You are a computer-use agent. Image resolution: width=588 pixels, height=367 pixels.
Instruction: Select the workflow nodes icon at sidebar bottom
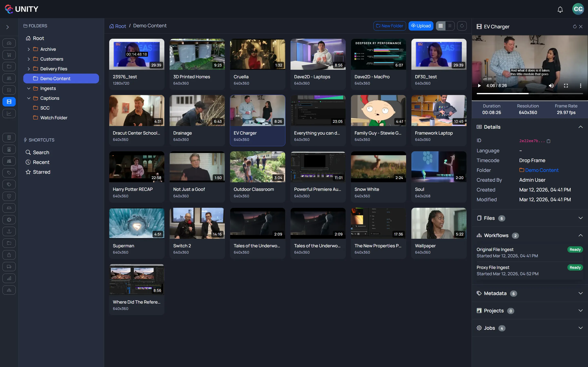(x=9, y=290)
